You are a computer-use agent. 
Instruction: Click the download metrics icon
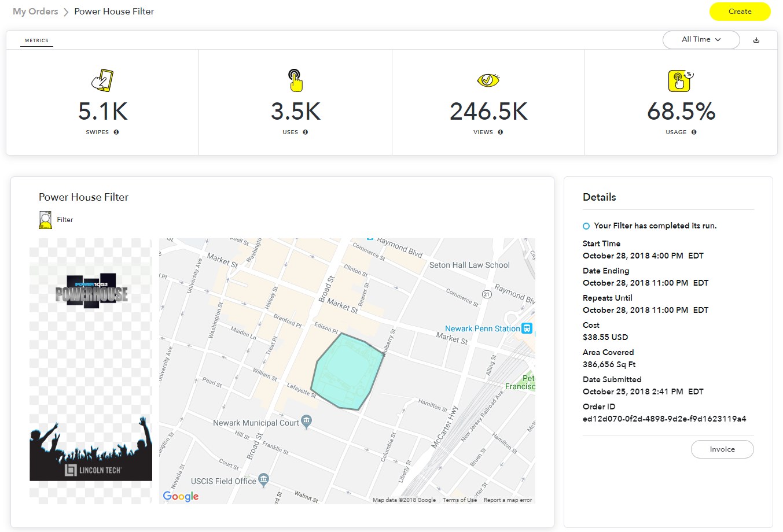(756, 40)
